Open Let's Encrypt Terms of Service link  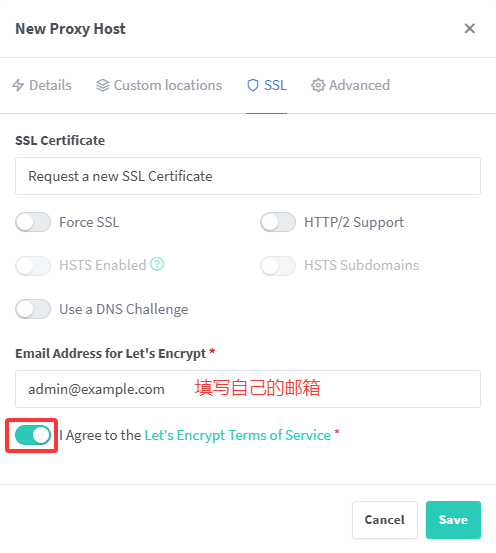[237, 435]
